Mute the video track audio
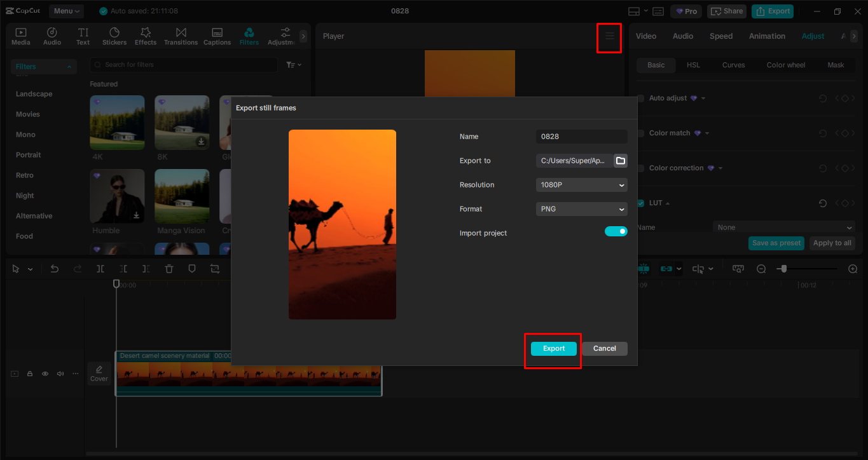868x460 pixels. (x=60, y=374)
